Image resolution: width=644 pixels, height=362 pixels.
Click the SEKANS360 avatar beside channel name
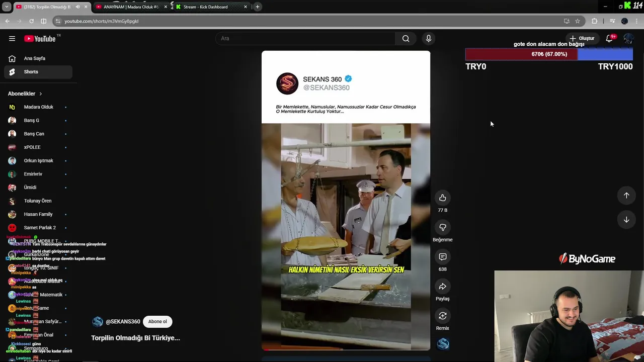[x=98, y=322]
